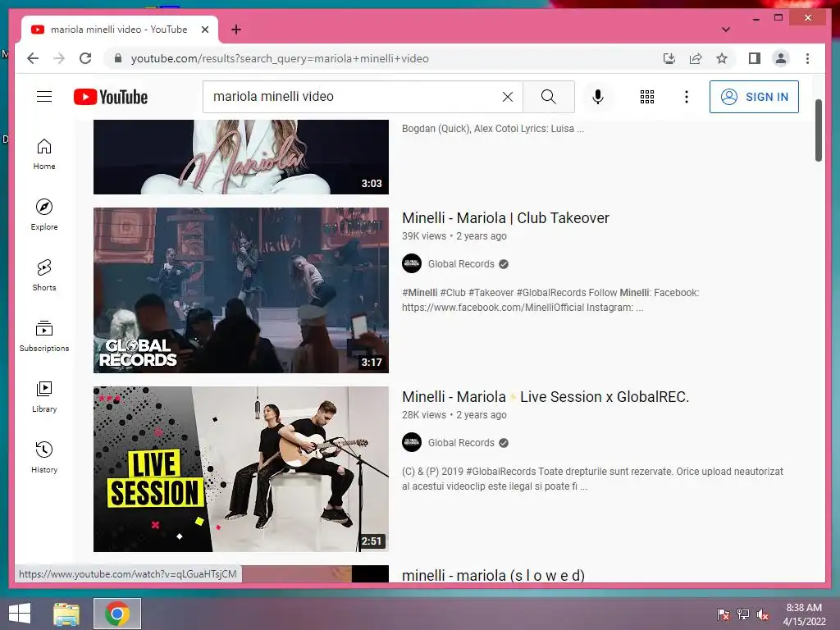Click '39K views • 2 years ago' text
The width and height of the screenshot is (840, 630).
[x=454, y=235]
